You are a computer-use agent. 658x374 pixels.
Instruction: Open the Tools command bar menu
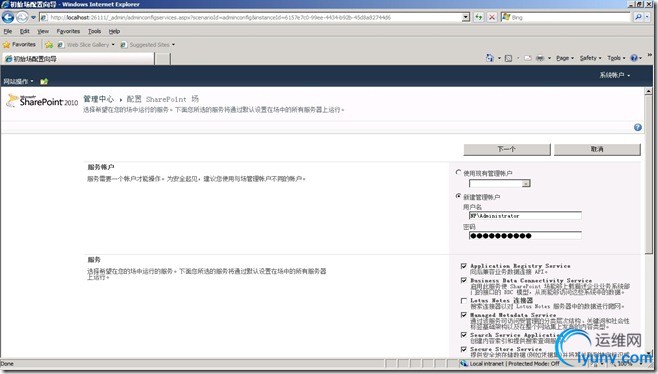pyautogui.click(x=616, y=58)
